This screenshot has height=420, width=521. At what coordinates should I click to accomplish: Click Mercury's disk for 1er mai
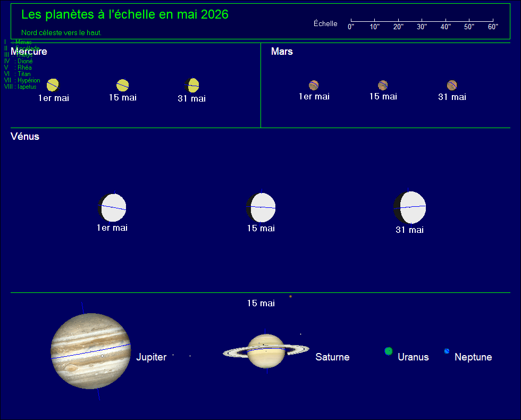53,85
